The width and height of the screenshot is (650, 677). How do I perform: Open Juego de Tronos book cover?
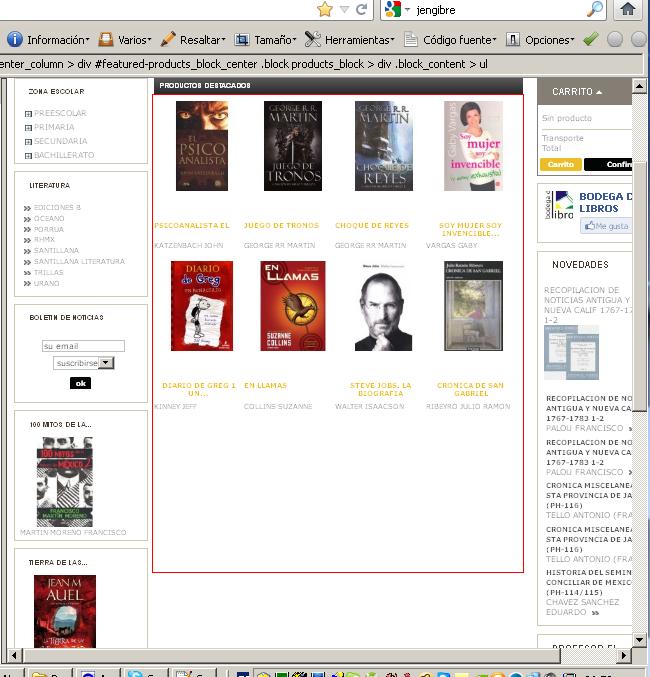click(x=293, y=146)
